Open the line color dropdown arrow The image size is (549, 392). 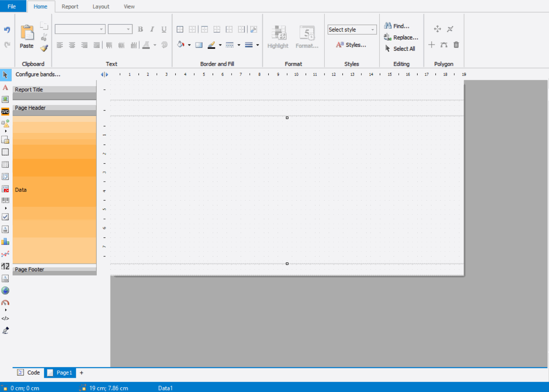coord(220,45)
